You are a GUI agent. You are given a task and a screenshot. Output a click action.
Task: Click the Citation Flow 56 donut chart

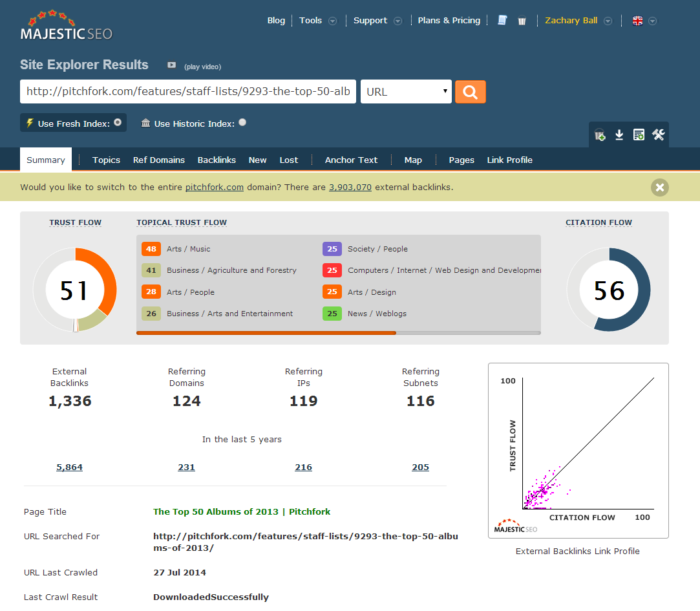pos(608,290)
